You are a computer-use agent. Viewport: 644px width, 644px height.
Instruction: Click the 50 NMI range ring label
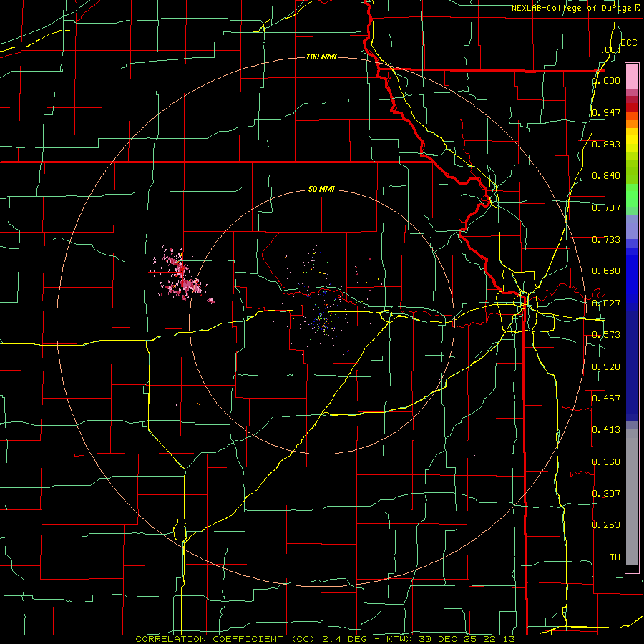click(321, 189)
